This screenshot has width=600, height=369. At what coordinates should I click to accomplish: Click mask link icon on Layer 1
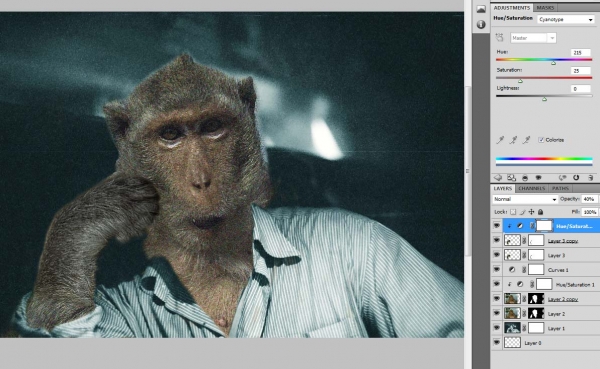click(524, 328)
